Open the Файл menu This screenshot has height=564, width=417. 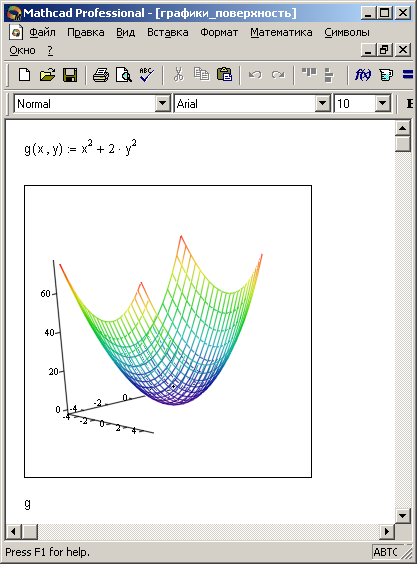[42, 32]
